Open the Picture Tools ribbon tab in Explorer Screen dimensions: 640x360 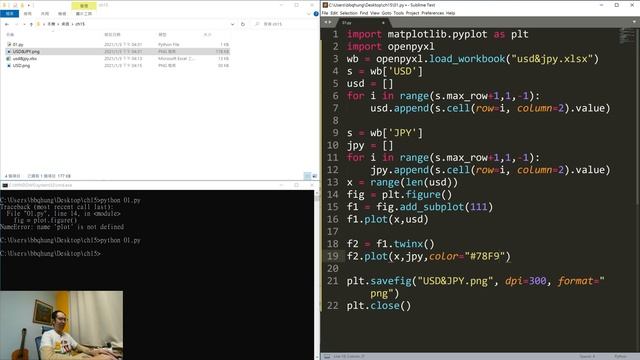pos(84,13)
